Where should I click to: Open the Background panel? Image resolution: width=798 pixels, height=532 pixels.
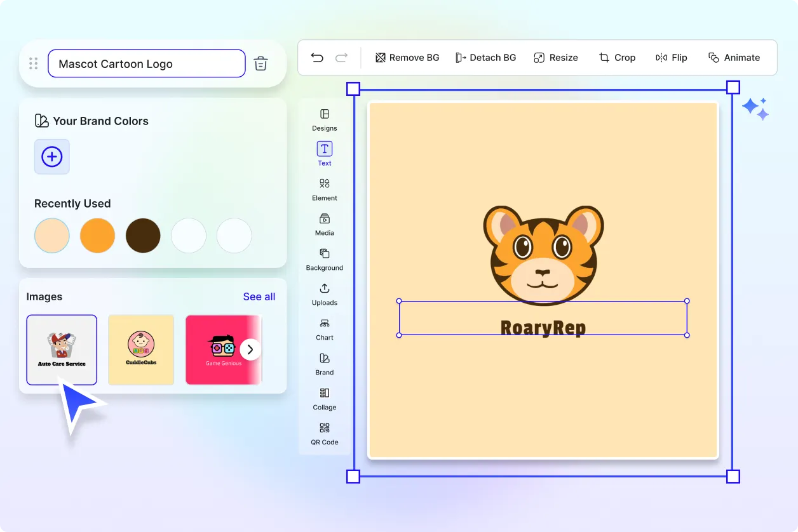click(x=325, y=259)
